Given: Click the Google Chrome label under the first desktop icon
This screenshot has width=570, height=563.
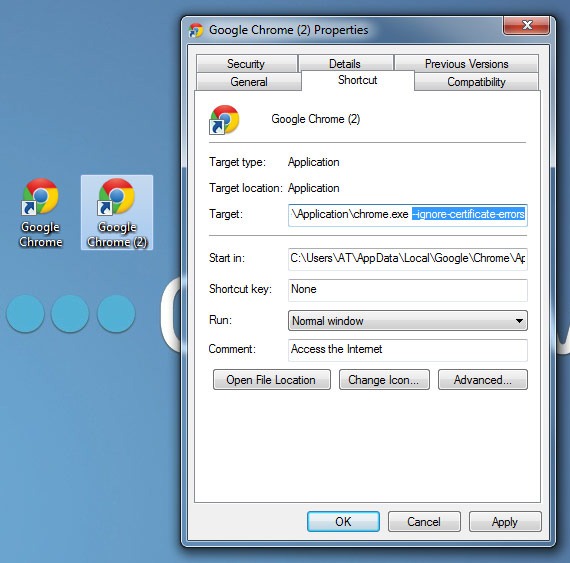Looking at the screenshot, I should tap(40, 234).
